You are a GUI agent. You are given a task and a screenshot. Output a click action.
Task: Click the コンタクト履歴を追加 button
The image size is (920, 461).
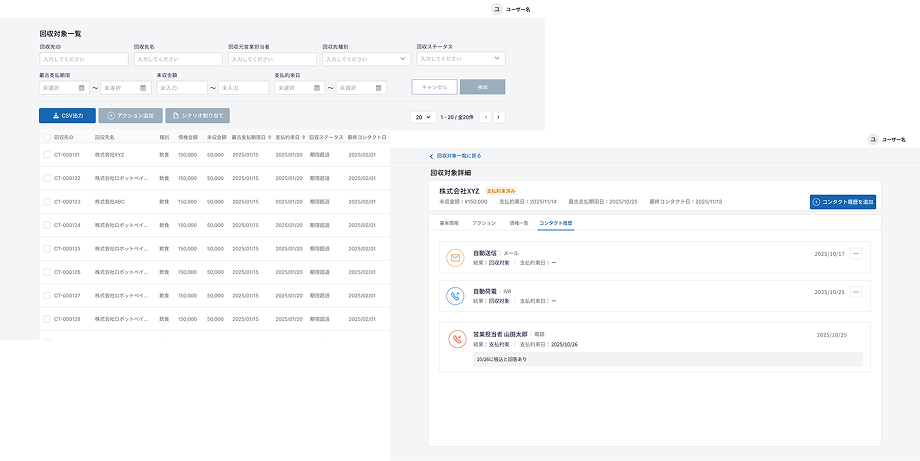[x=842, y=202]
